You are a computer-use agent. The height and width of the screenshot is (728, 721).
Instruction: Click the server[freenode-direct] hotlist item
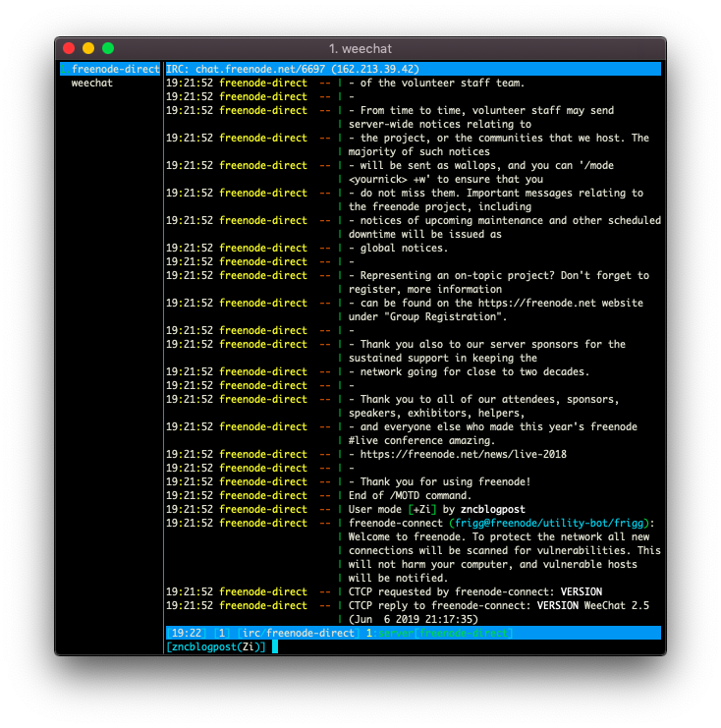click(444, 634)
